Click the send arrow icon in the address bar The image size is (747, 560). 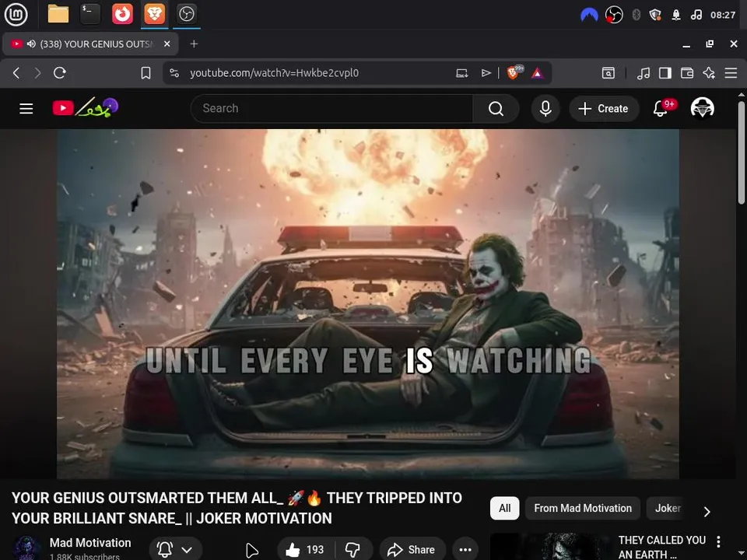tap(486, 73)
